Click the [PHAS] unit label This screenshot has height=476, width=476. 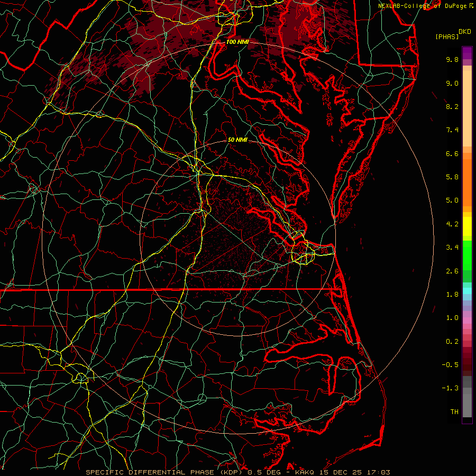[447, 37]
